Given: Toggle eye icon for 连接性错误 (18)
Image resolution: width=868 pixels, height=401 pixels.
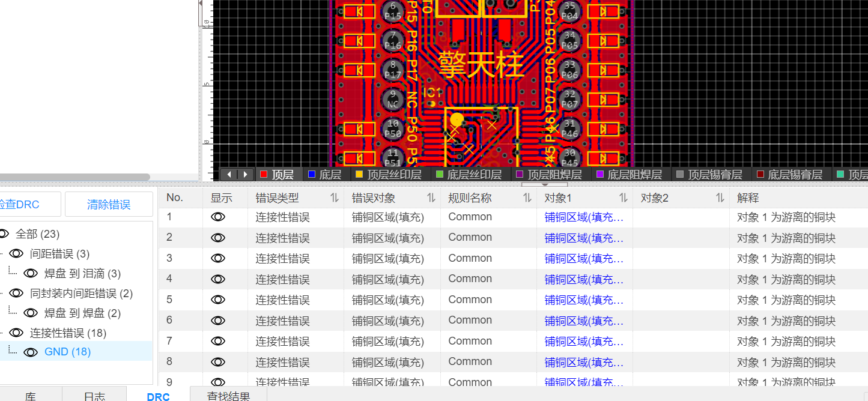Looking at the screenshot, I should 16,333.
